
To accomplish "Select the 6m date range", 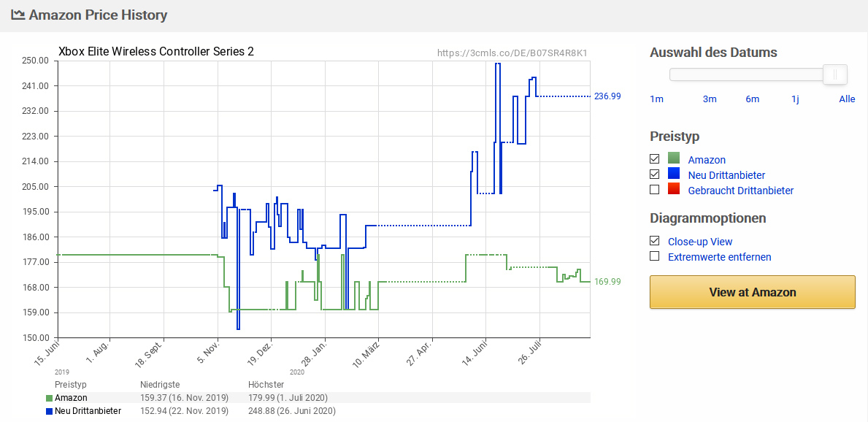I will [753, 99].
